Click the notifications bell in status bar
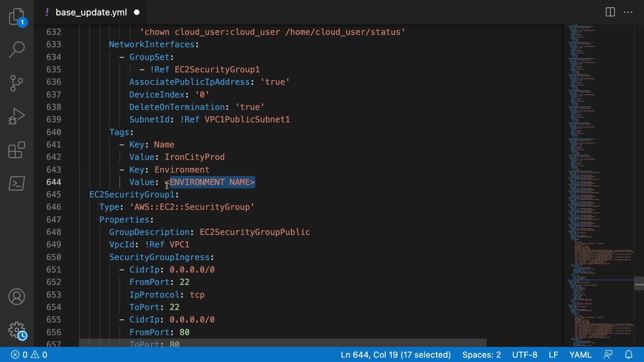644x362 pixels. tap(629, 355)
